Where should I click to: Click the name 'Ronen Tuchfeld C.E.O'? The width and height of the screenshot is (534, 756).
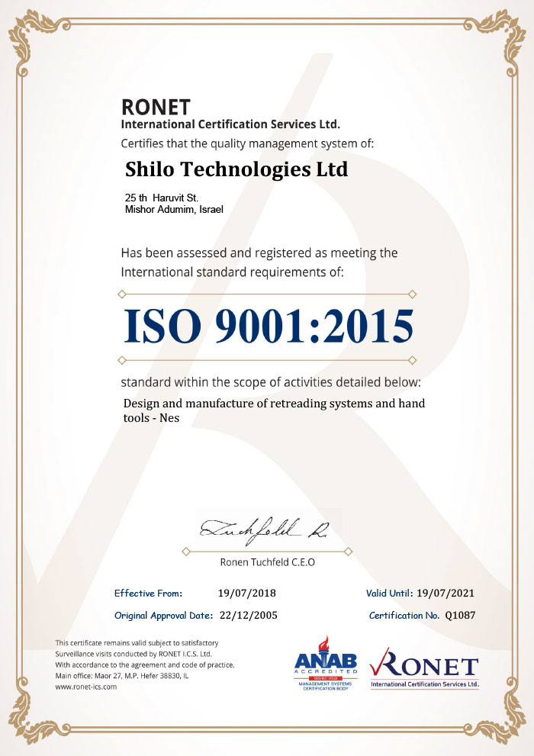click(268, 562)
